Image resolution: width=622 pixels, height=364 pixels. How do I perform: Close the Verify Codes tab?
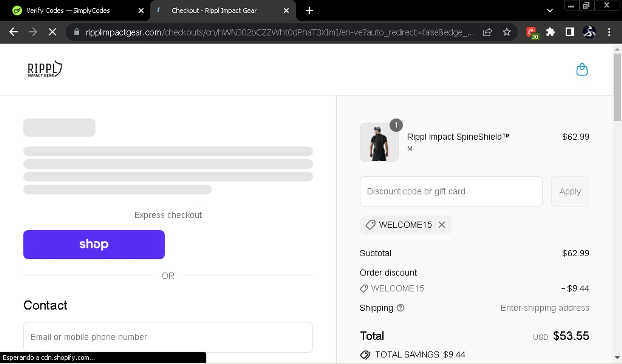pyautogui.click(x=141, y=11)
